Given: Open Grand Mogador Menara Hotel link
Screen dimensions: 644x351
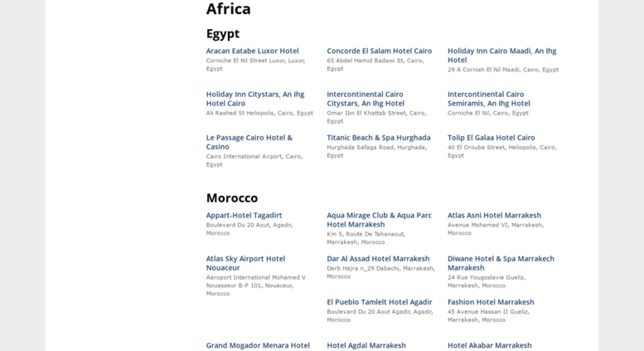Looking at the screenshot, I should click(258, 346).
